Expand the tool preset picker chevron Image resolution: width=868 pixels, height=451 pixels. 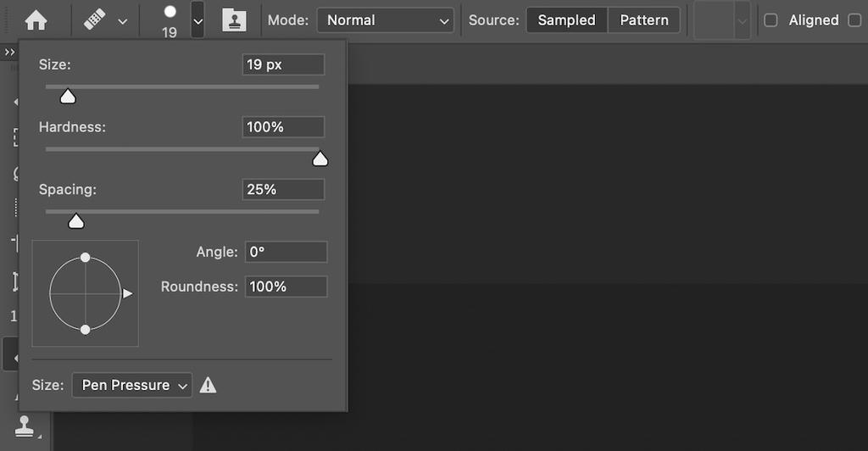(123, 20)
